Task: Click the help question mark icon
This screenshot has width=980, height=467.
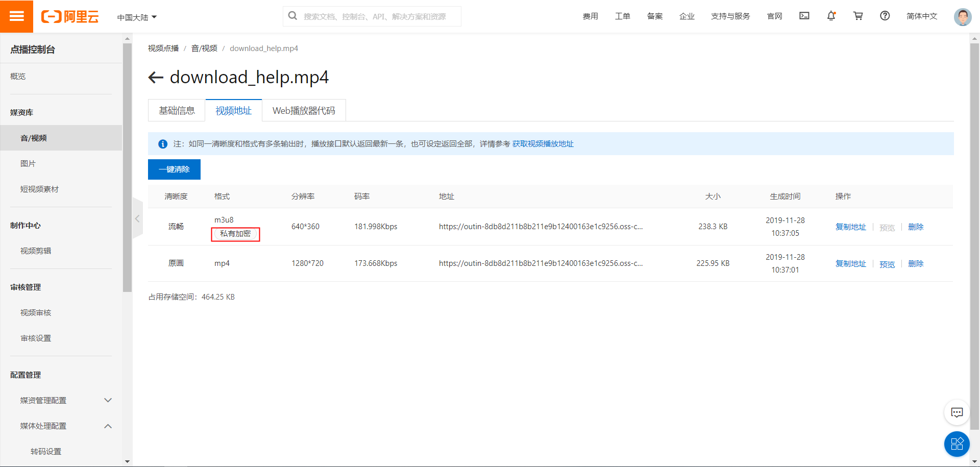Action: [x=885, y=16]
